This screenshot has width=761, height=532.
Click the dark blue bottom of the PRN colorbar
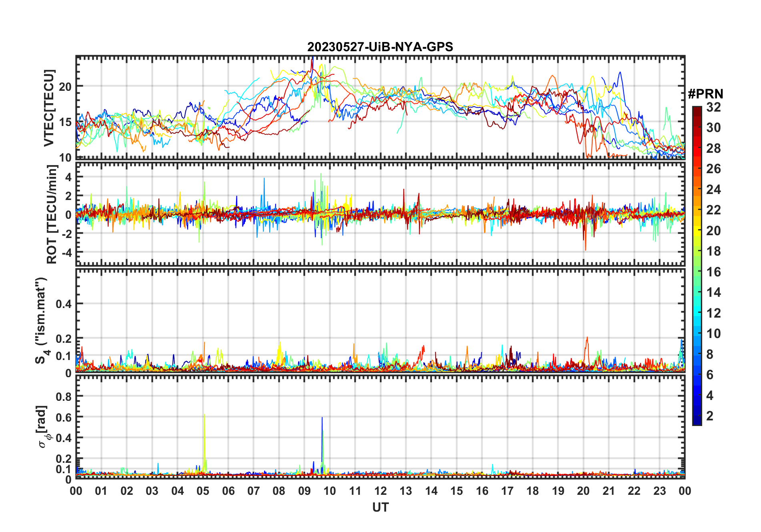697,421
